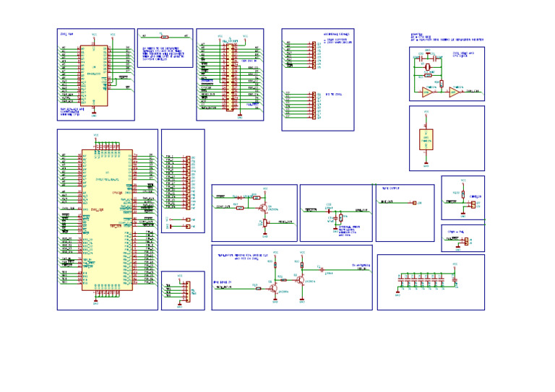
Task: Click the upper 8-pin connector in additional signals block
Action: [x=314, y=55]
